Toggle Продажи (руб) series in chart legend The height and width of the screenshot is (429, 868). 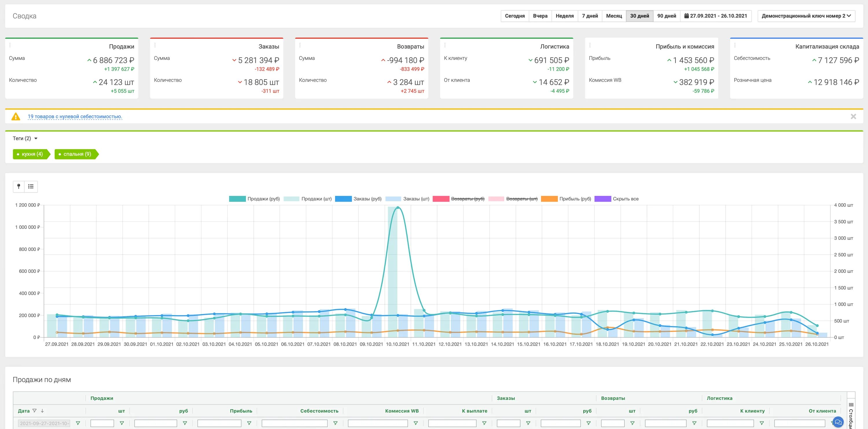[x=254, y=199]
